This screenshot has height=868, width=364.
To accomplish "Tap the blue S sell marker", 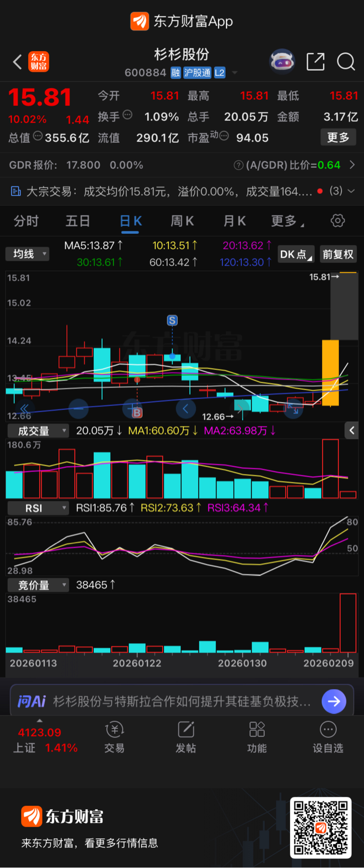I will (x=172, y=321).
